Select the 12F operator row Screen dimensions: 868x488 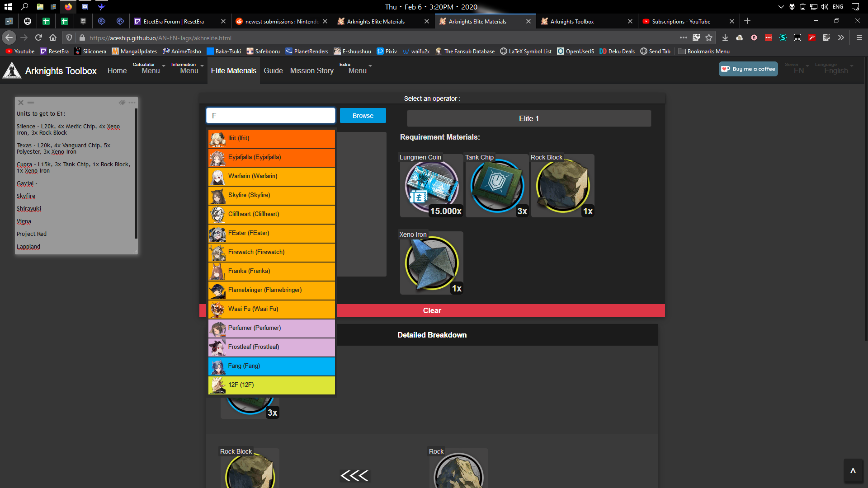(x=271, y=385)
